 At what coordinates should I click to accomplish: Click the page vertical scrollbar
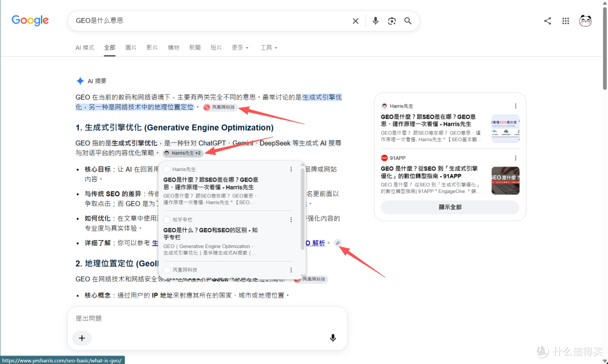point(605,48)
